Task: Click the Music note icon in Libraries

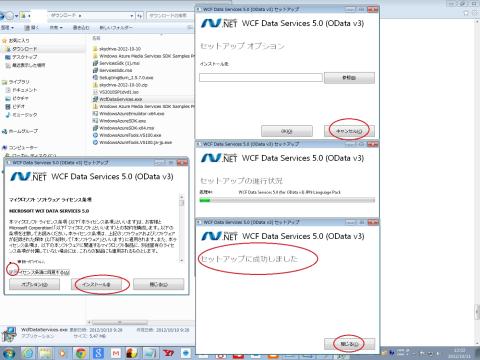Action: tap(8, 115)
